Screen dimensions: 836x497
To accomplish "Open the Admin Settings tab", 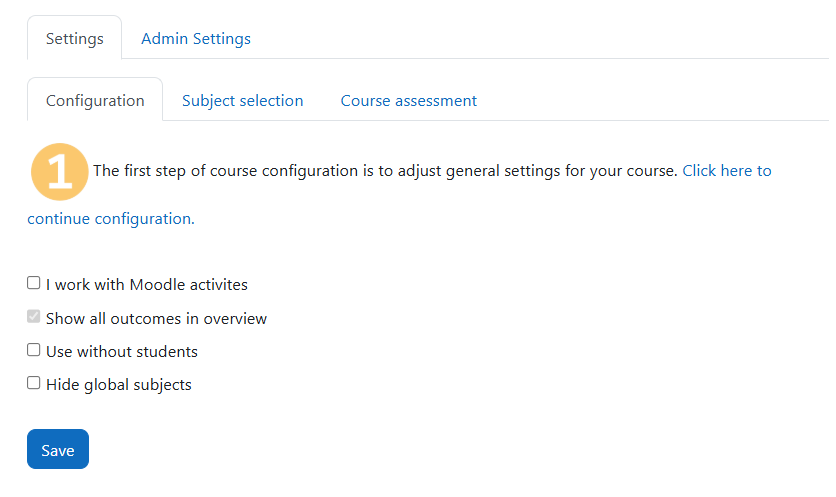I will (x=196, y=39).
